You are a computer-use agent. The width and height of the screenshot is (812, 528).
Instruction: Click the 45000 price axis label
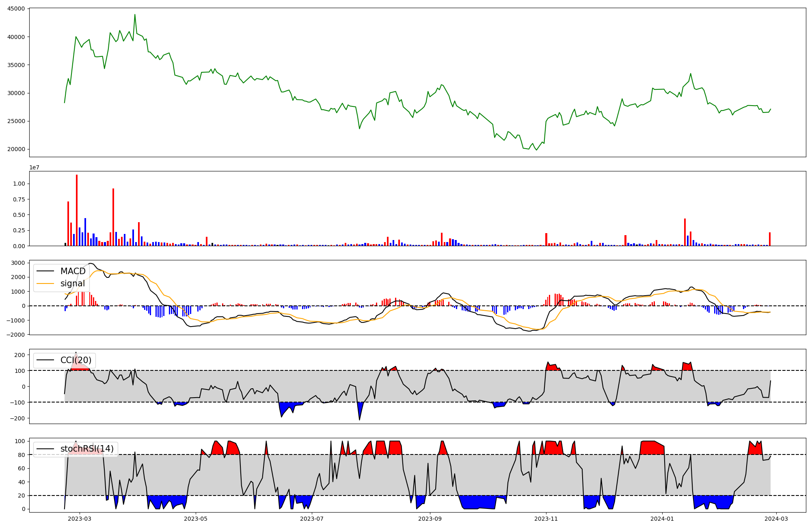[x=16, y=9]
